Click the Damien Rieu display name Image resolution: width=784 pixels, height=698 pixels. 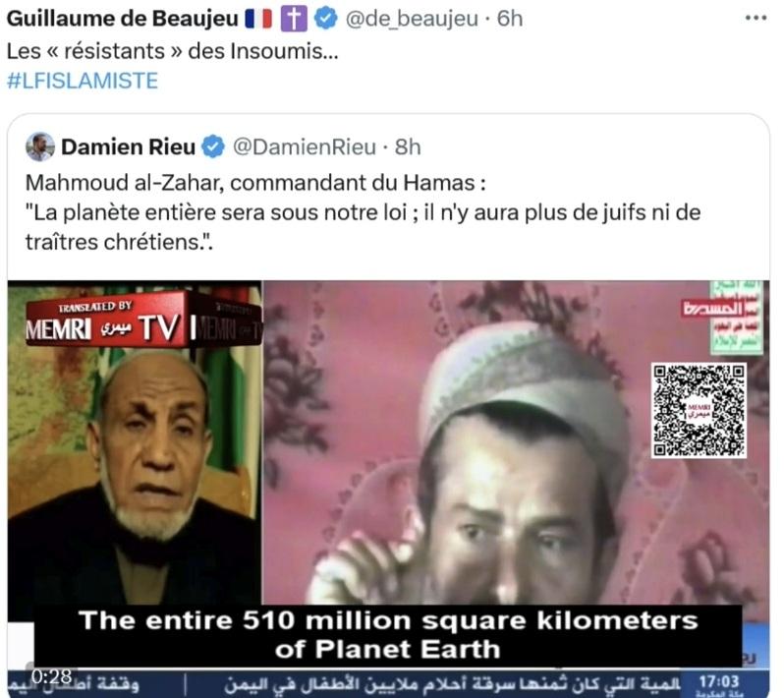click(x=128, y=147)
